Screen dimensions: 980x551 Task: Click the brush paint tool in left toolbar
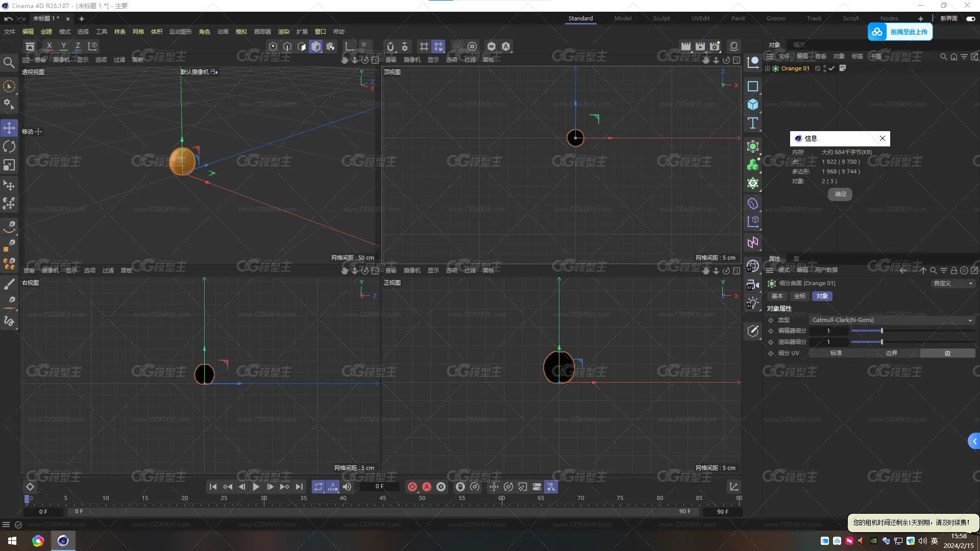[9, 284]
